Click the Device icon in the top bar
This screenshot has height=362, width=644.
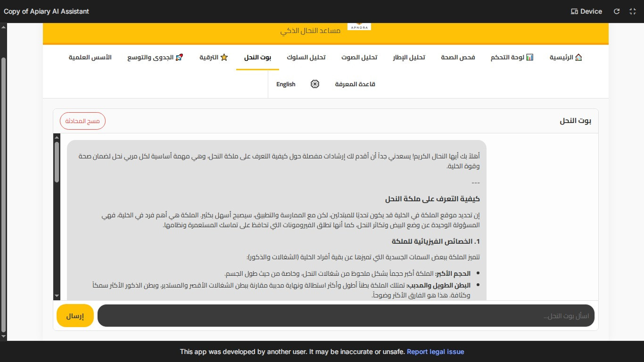click(574, 11)
